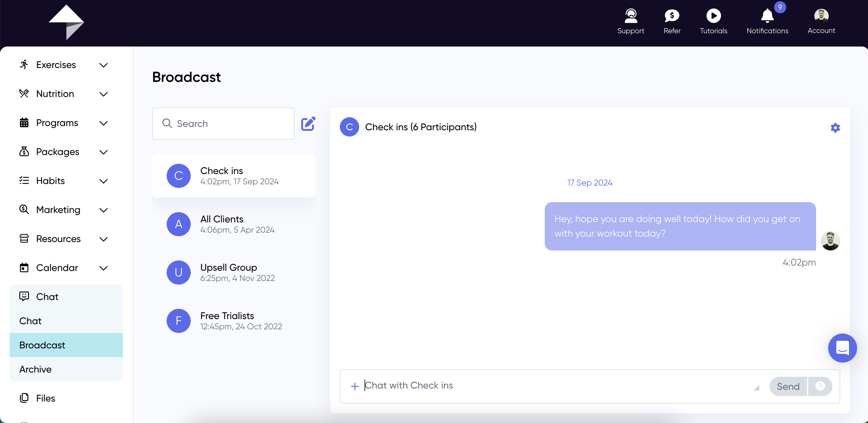Click the Check ins header avatar C
The width and height of the screenshot is (868, 423).
pos(349,127)
